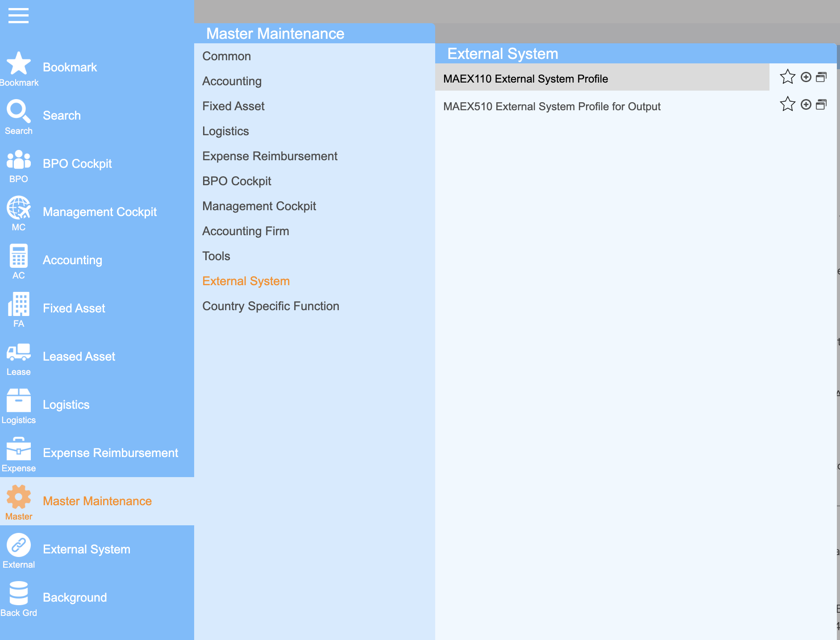Click the Master Maintenance panel header
This screenshot has width=840, height=640.
click(x=315, y=33)
